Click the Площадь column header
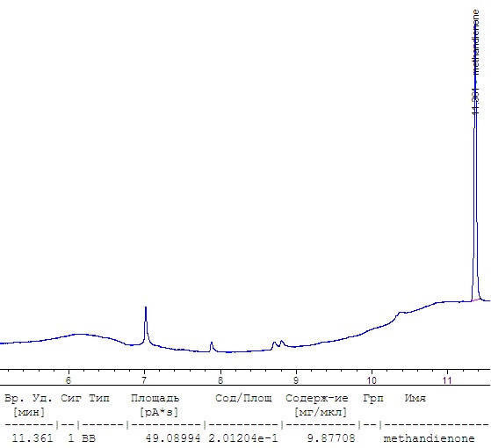 pos(155,398)
